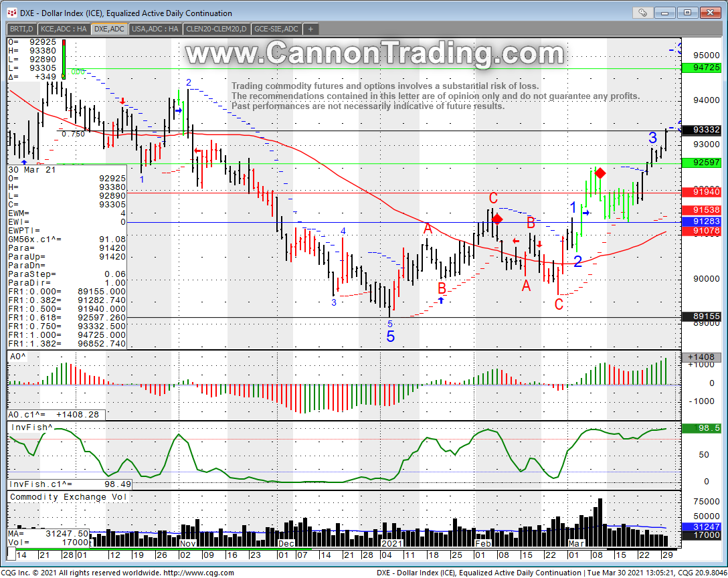Switch to the BRTI,D tab
The height and width of the screenshot is (578, 728).
(x=21, y=29)
